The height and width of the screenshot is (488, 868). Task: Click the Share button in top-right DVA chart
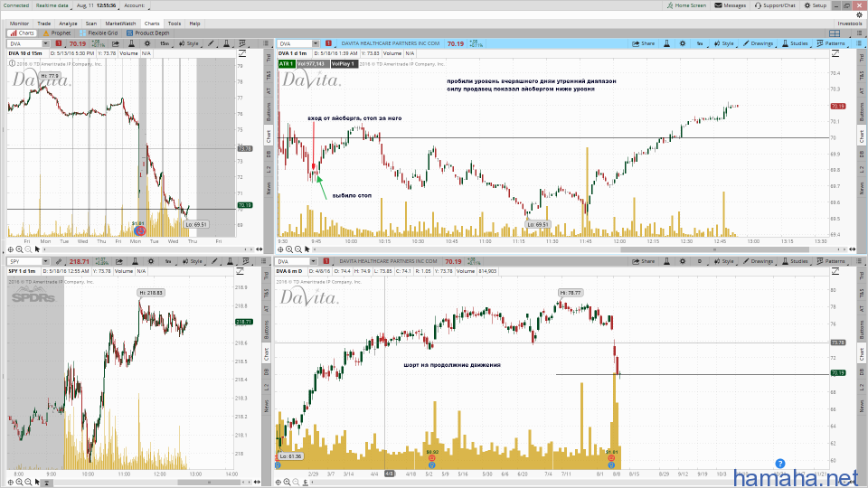[644, 43]
